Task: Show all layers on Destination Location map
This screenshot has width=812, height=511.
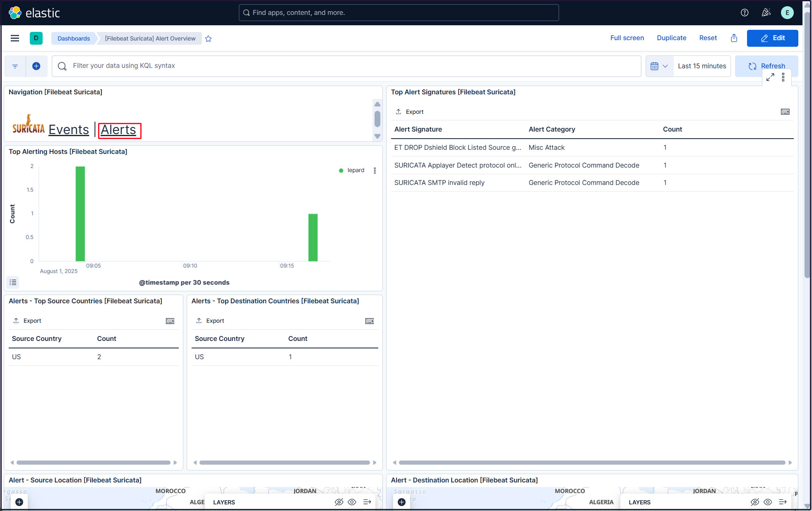Action: click(768, 502)
